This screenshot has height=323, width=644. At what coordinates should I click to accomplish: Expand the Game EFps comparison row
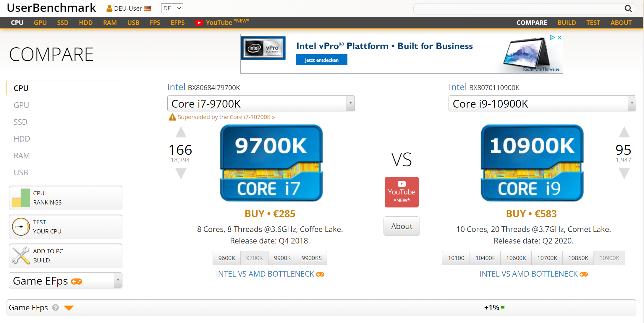(x=69, y=308)
